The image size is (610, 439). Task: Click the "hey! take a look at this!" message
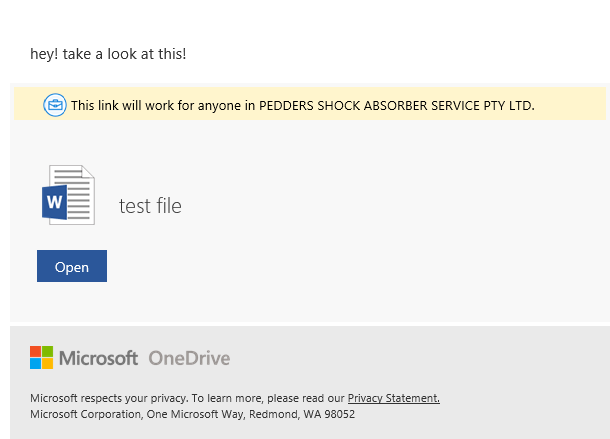tap(108, 53)
